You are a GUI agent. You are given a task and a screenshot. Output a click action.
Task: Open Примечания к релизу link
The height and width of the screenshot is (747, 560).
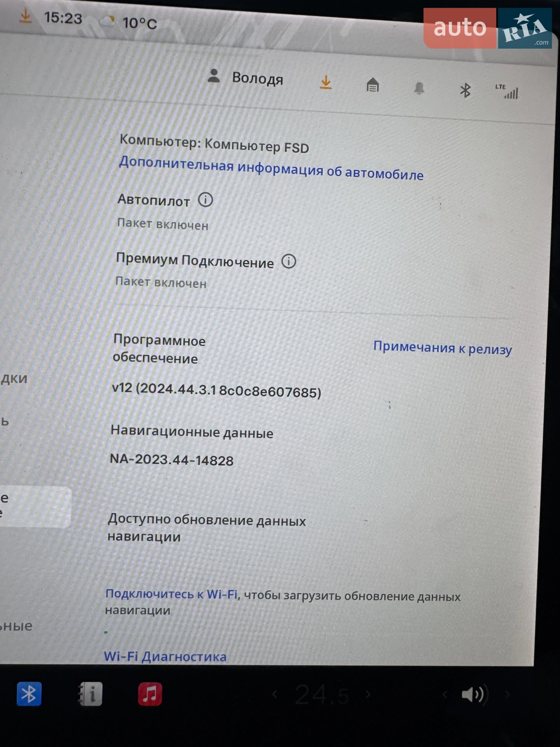[x=443, y=347]
